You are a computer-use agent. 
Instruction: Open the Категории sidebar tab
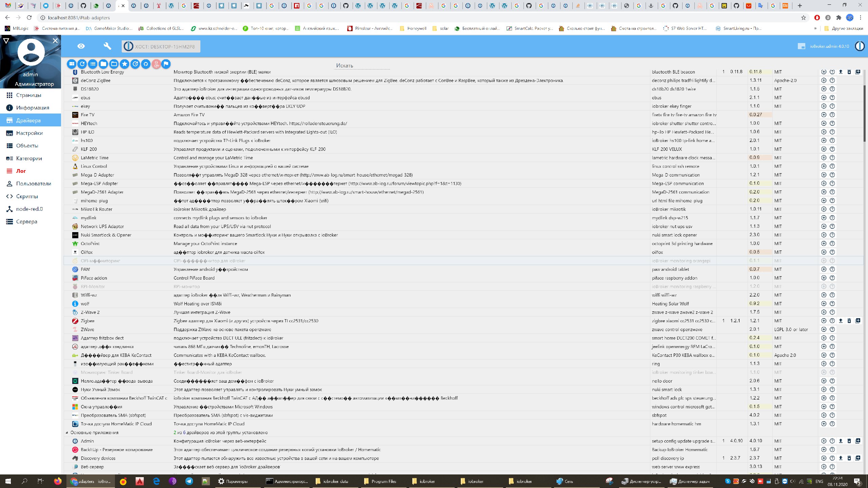(x=31, y=158)
